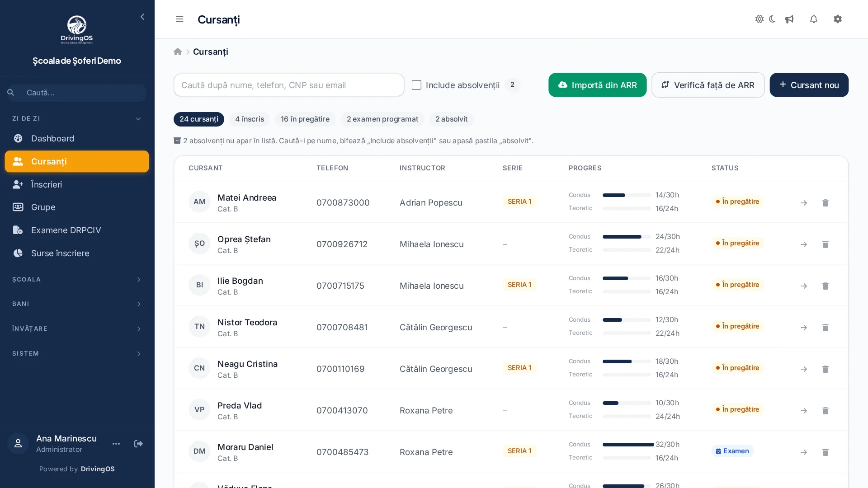The height and width of the screenshot is (488, 868).
Task: Collapse the sidebar with the chevron arrow
Action: 142,17
